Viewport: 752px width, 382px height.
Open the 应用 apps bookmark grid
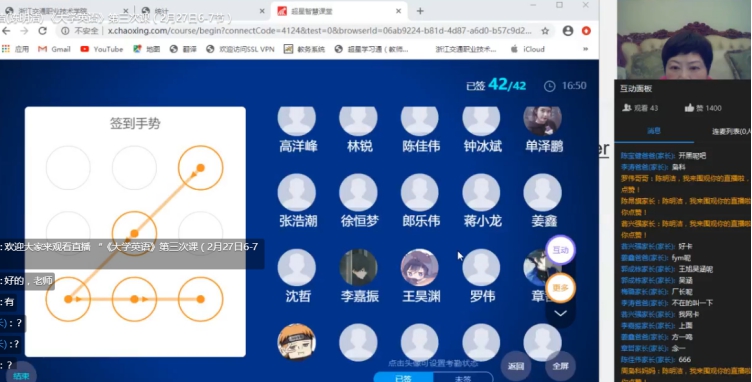click(16, 49)
